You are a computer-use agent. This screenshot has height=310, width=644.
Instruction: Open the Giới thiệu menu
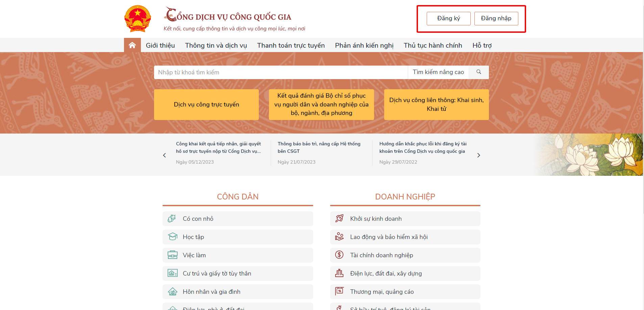[x=160, y=45]
